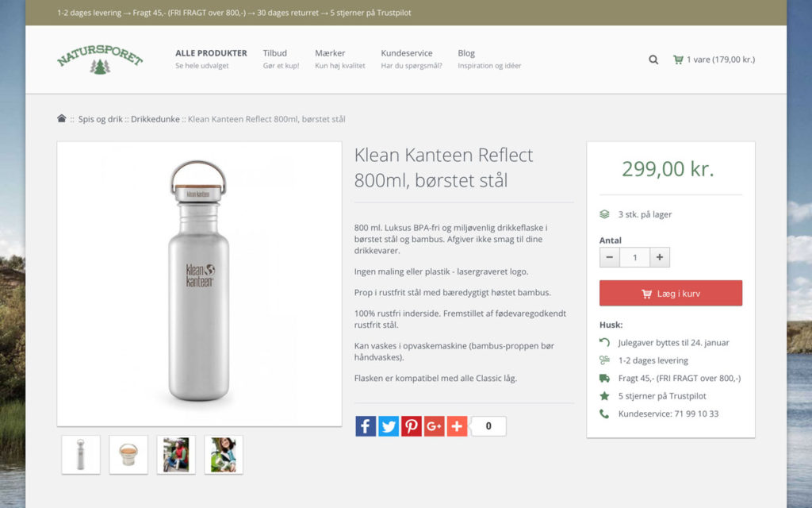
Task: Click the home breadcrumb icon
Action: (62, 119)
